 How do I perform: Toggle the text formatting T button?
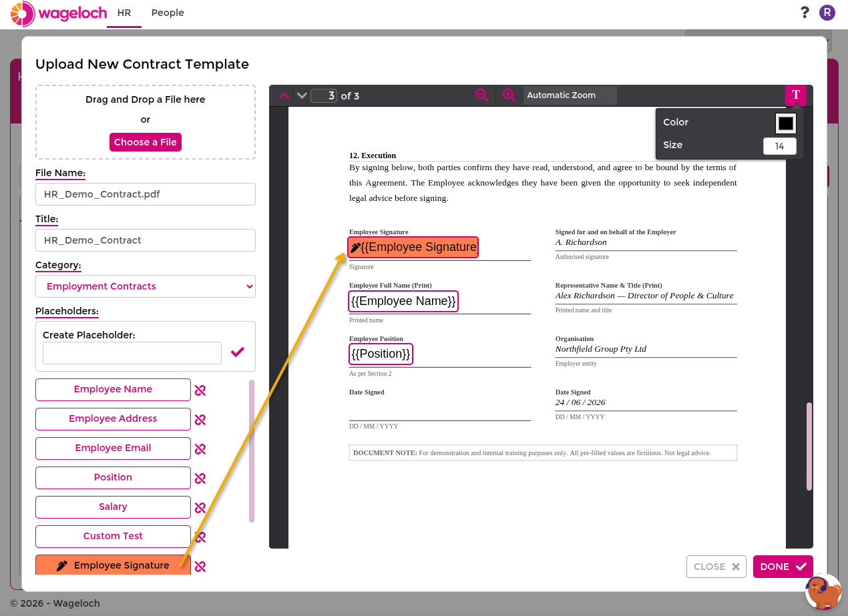(796, 95)
